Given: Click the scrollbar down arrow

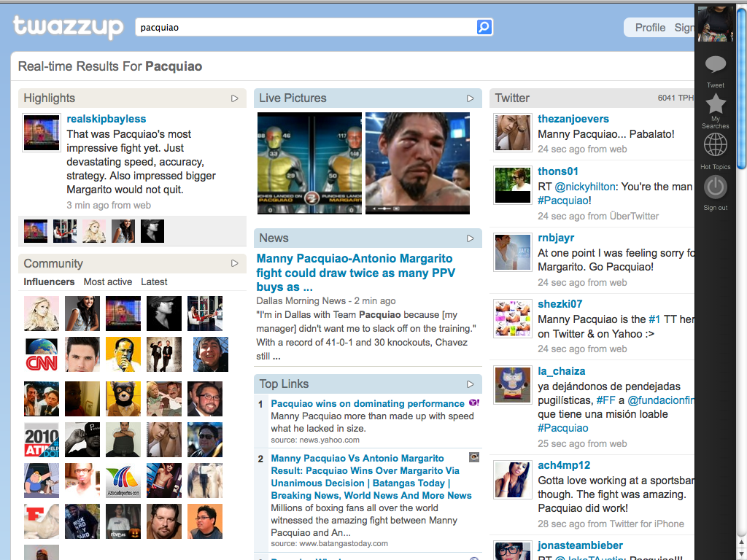Looking at the screenshot, I should (741, 554).
